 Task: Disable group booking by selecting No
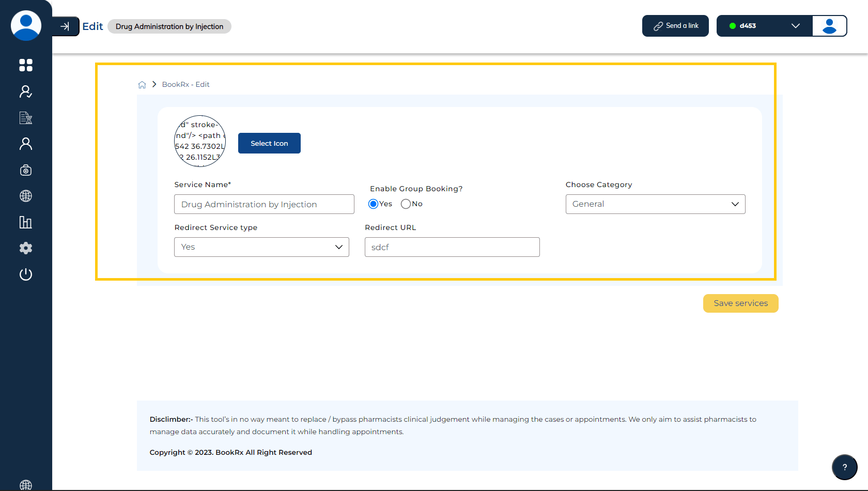405,204
